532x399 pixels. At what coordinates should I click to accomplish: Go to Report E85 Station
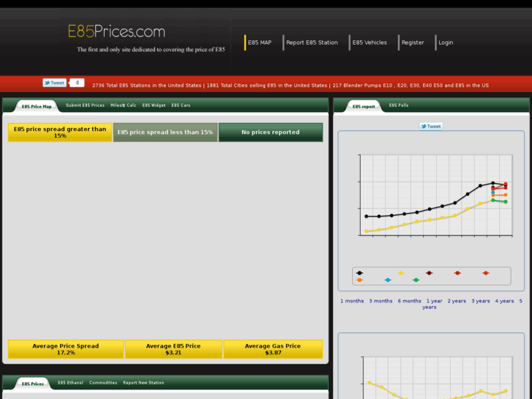(x=312, y=42)
